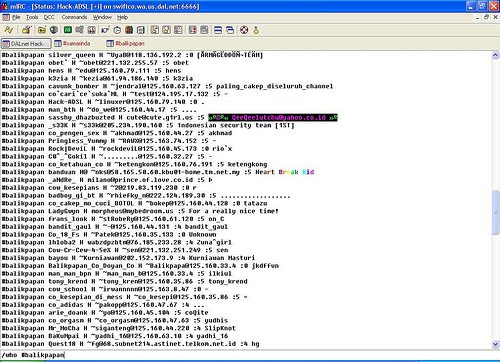
Task: Switch to the DALnet Hack status window button
Action: tap(26, 43)
